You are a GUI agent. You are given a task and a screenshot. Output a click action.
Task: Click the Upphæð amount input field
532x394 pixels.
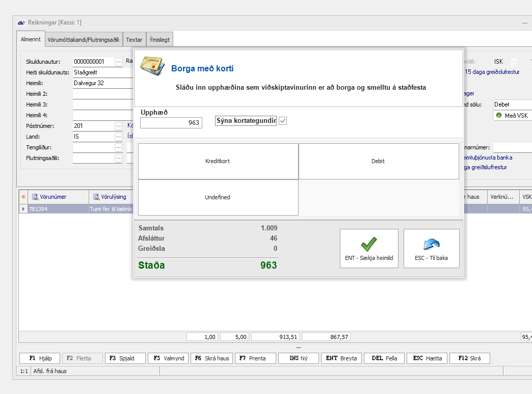click(171, 123)
